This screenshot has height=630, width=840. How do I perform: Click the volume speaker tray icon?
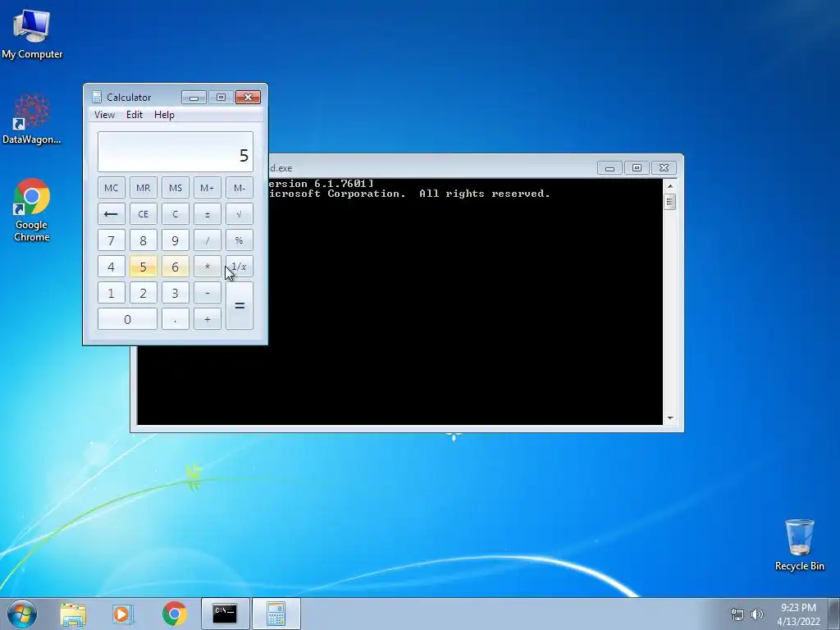[x=757, y=614]
